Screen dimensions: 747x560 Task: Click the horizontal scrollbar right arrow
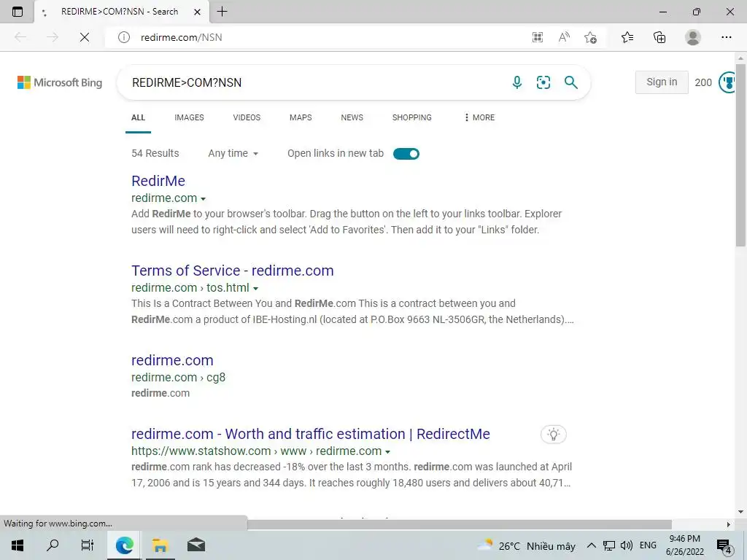coord(729,524)
